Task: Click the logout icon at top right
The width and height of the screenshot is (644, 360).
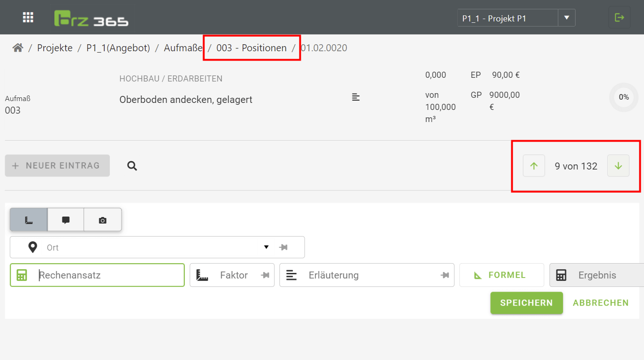Action: pyautogui.click(x=619, y=18)
